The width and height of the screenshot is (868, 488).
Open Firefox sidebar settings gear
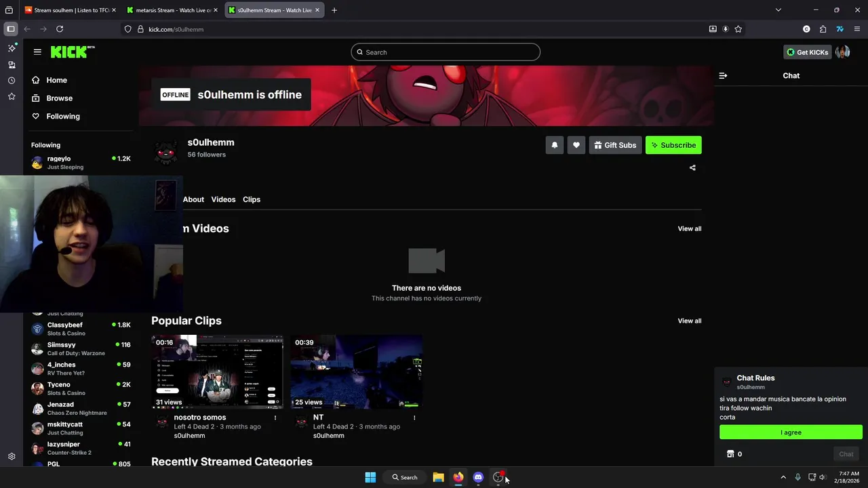pyautogui.click(x=12, y=457)
